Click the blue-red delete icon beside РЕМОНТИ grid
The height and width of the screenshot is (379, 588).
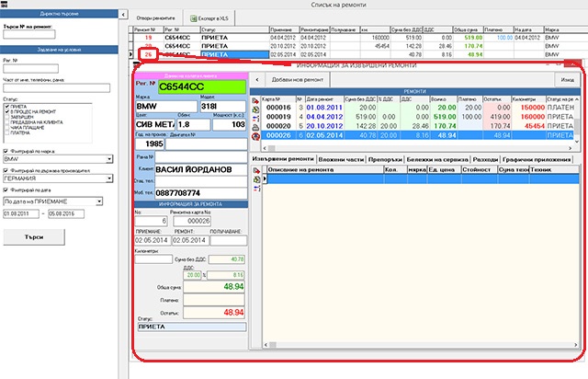click(x=255, y=119)
